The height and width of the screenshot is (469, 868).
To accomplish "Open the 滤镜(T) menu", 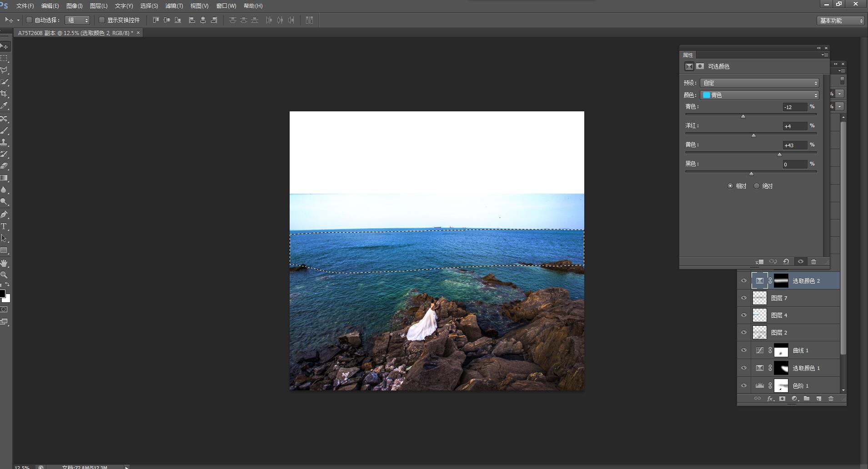I will pyautogui.click(x=174, y=6).
